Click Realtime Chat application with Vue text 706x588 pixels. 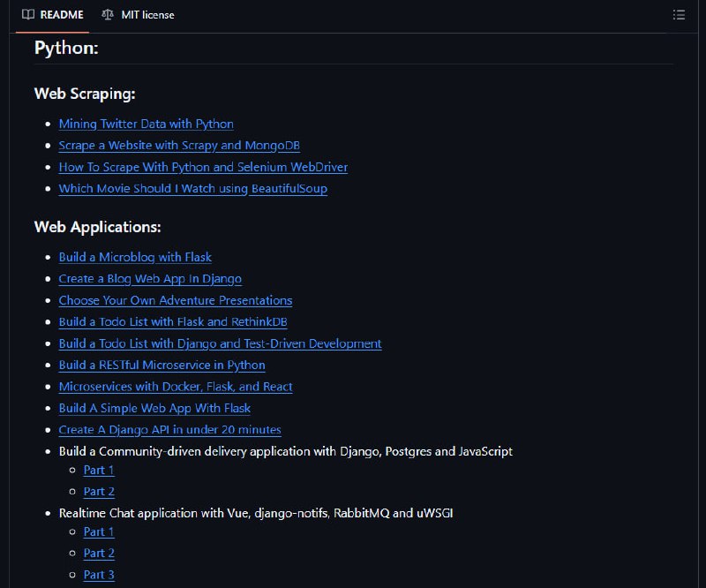coord(256,513)
